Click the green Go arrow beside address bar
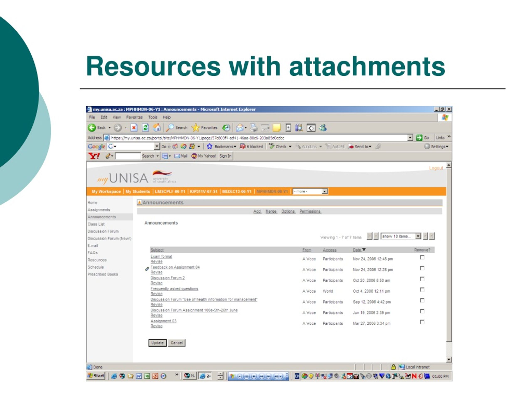This screenshot has height=399, width=532. [x=419, y=138]
